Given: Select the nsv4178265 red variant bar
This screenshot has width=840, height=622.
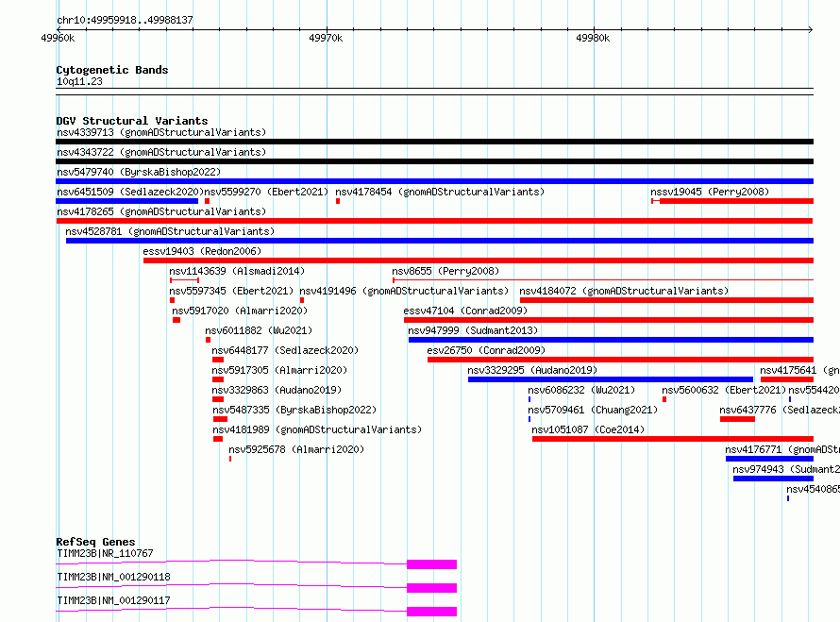Looking at the screenshot, I should tap(434, 221).
